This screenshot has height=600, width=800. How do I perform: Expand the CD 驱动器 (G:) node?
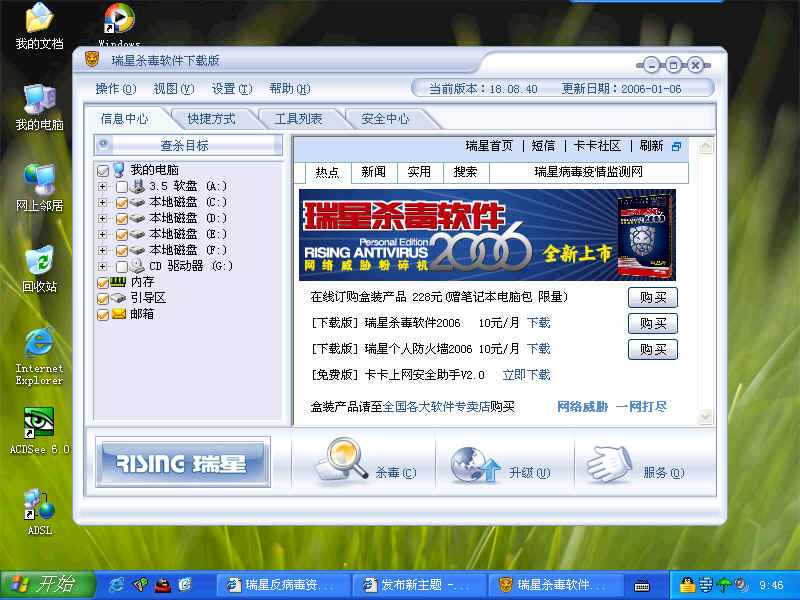[103, 266]
